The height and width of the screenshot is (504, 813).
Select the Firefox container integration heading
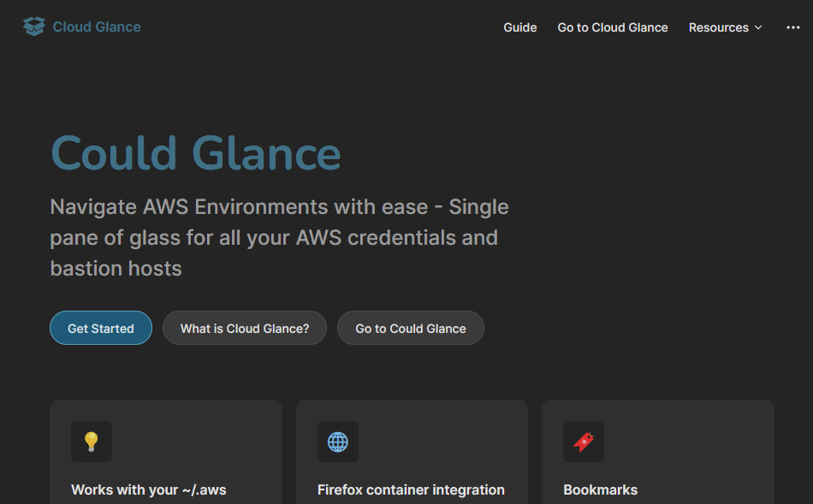tap(411, 489)
